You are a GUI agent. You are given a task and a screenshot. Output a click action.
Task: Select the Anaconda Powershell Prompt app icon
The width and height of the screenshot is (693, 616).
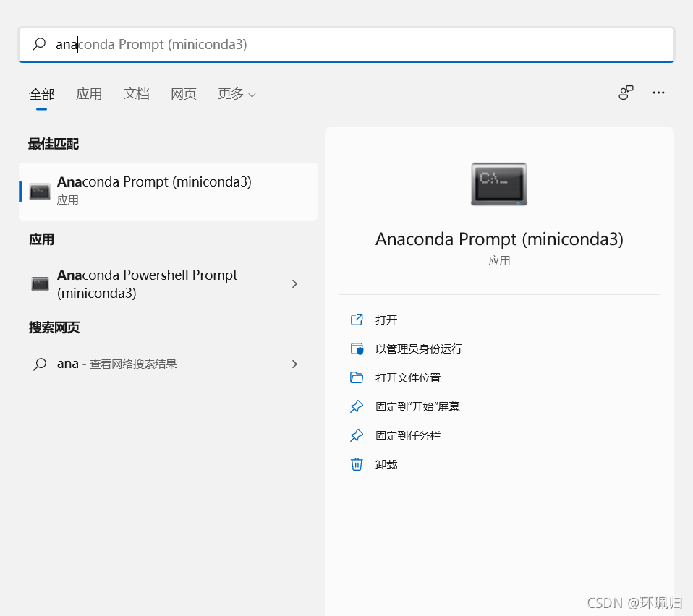click(x=40, y=284)
